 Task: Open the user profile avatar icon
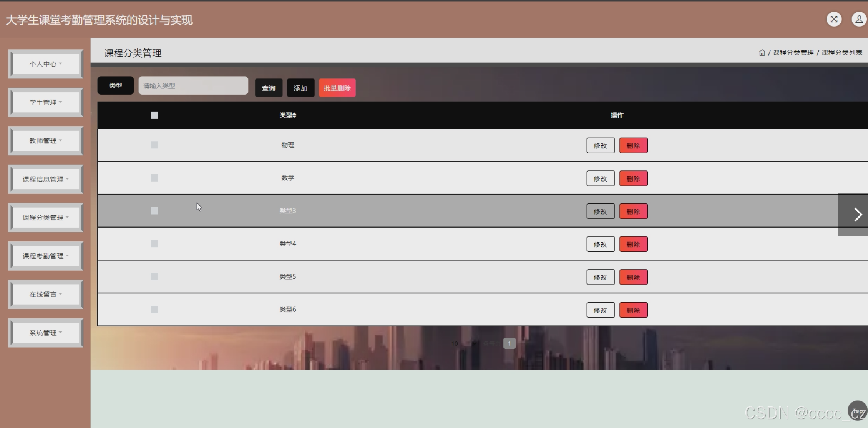point(859,19)
